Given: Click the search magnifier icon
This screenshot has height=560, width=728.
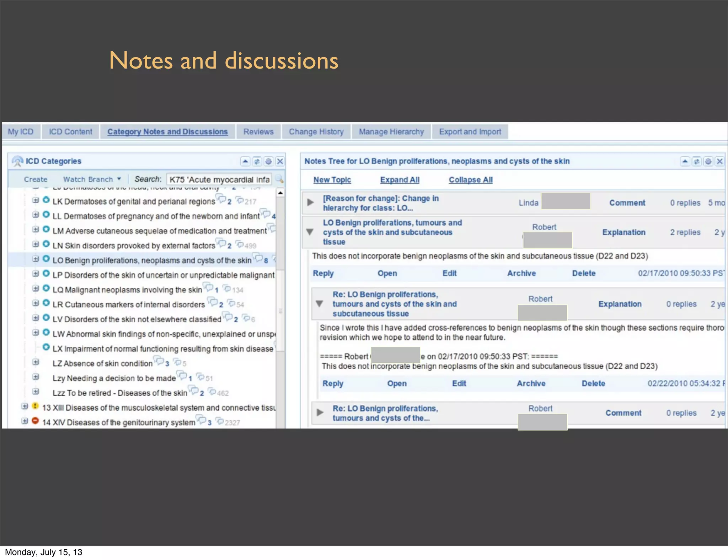Looking at the screenshot, I should click(x=279, y=179).
